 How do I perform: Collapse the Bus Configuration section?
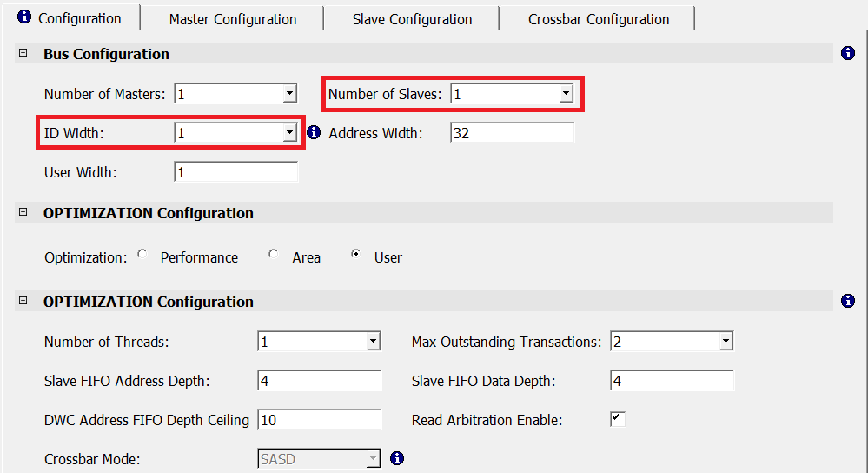[x=23, y=54]
